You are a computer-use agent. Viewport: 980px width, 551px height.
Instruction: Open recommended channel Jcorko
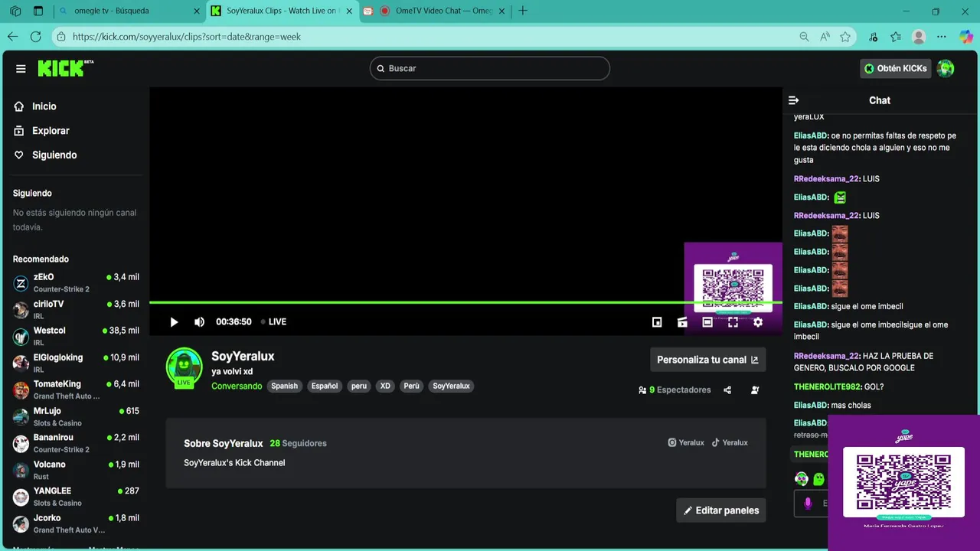76,524
